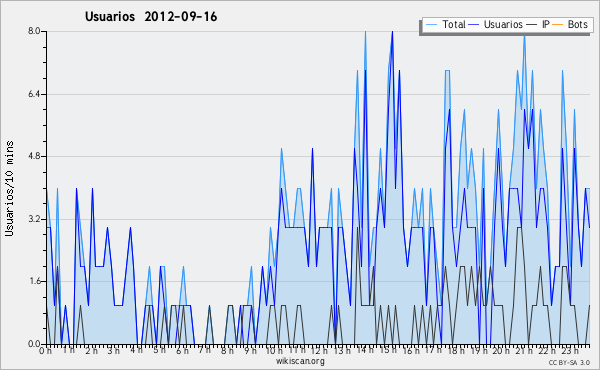The width and height of the screenshot is (600, 370).
Task: Click the x-axis label '22 h'
Action: (546, 350)
